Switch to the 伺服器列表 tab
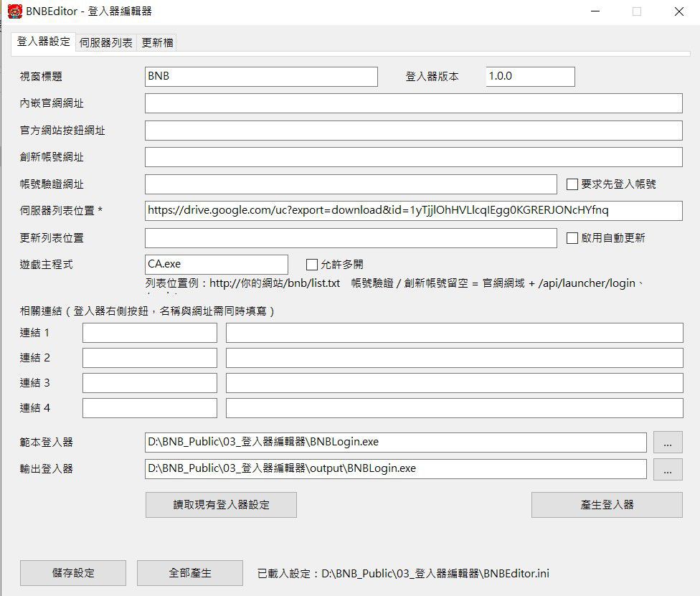Screen dimensions: 700x596 click(106, 43)
